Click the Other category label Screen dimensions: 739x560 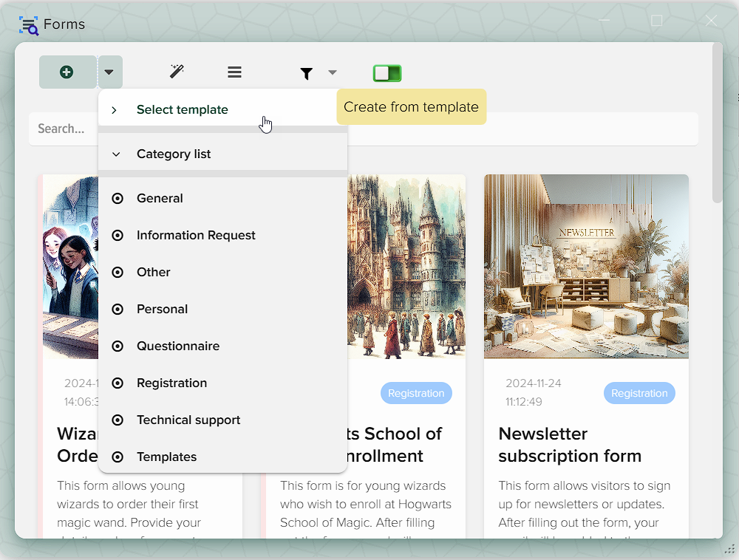pos(154,272)
